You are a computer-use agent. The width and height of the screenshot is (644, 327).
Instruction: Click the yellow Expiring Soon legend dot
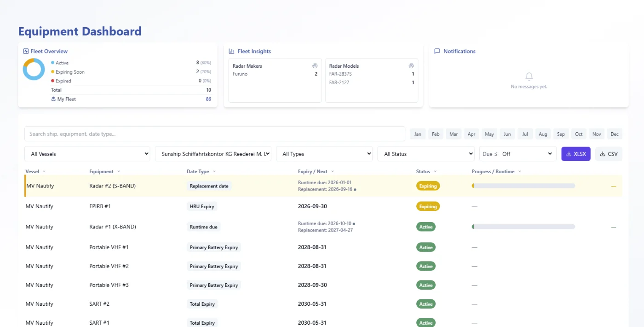point(52,72)
